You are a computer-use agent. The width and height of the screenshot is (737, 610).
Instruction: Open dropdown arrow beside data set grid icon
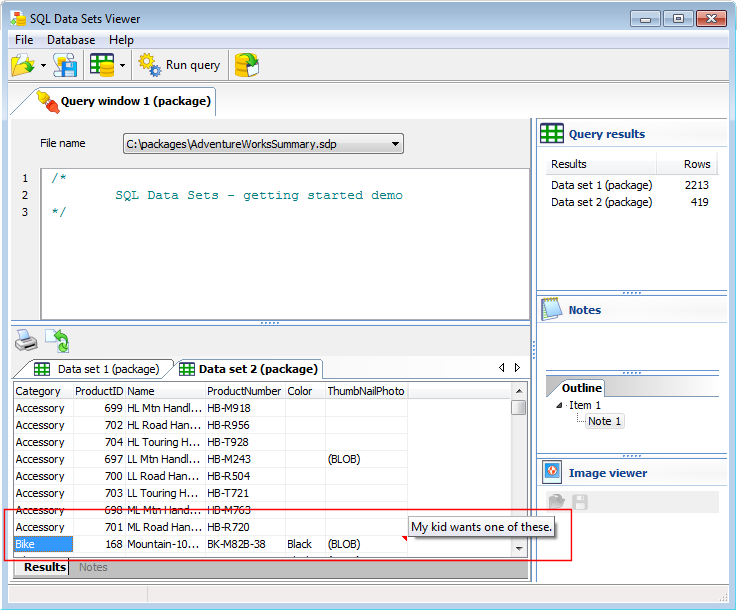[122, 67]
